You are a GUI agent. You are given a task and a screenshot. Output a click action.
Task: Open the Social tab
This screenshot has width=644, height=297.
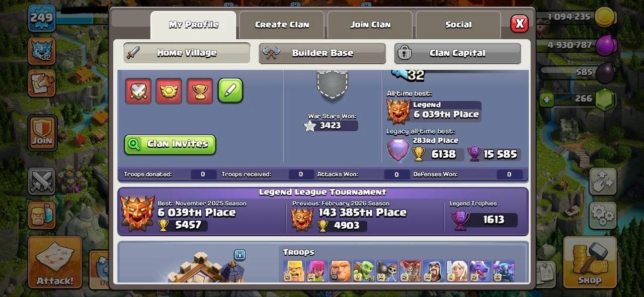(458, 25)
